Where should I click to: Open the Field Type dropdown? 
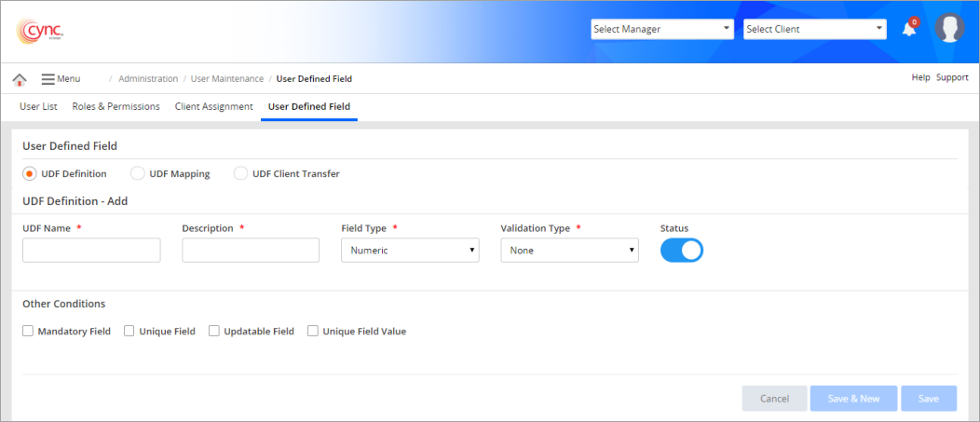[409, 250]
